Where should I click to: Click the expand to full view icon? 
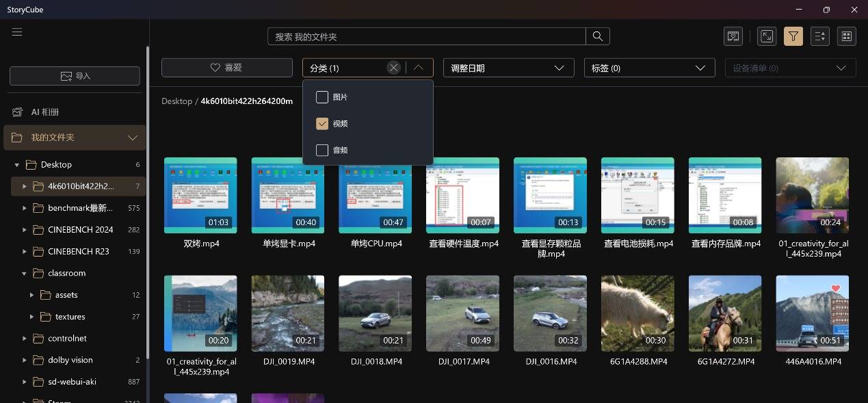(x=767, y=36)
